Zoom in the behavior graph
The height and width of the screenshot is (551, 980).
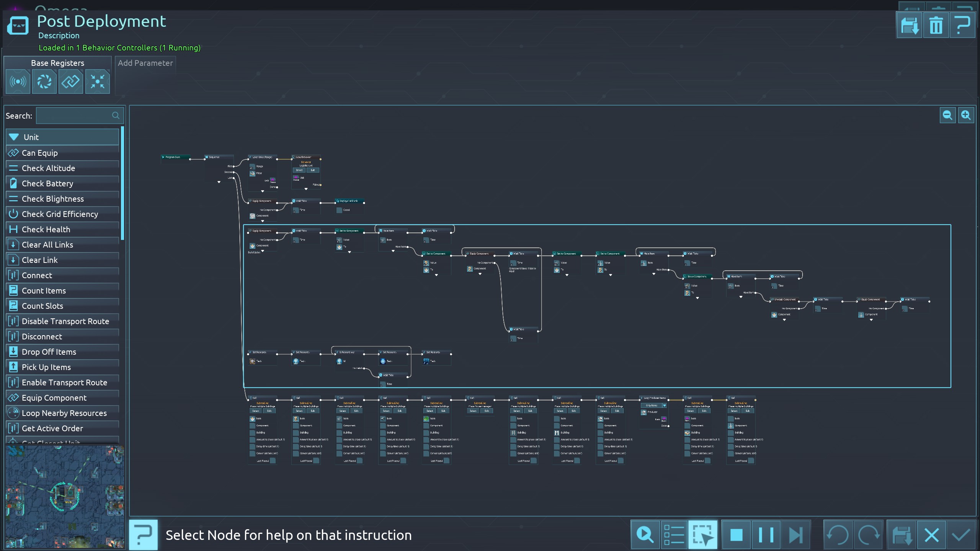[965, 115]
